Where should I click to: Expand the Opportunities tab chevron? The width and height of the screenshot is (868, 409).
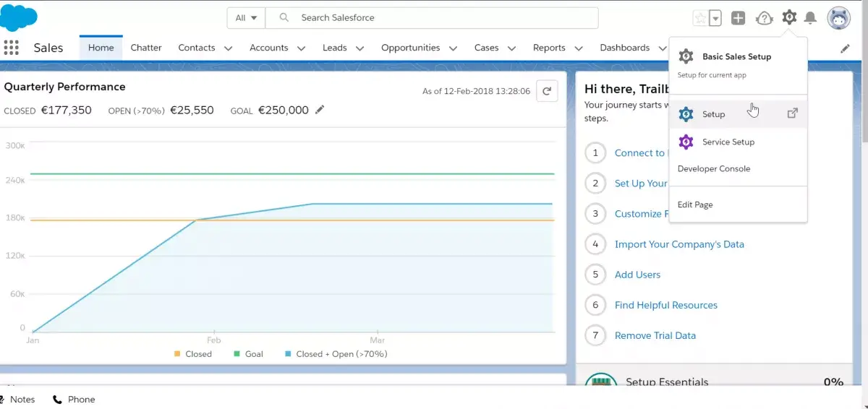(x=454, y=48)
